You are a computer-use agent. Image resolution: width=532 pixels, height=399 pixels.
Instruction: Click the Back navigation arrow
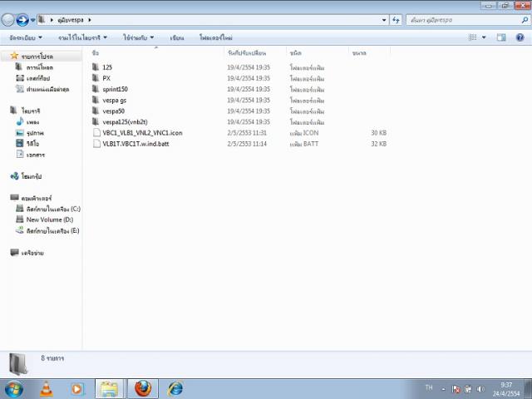click(7, 19)
